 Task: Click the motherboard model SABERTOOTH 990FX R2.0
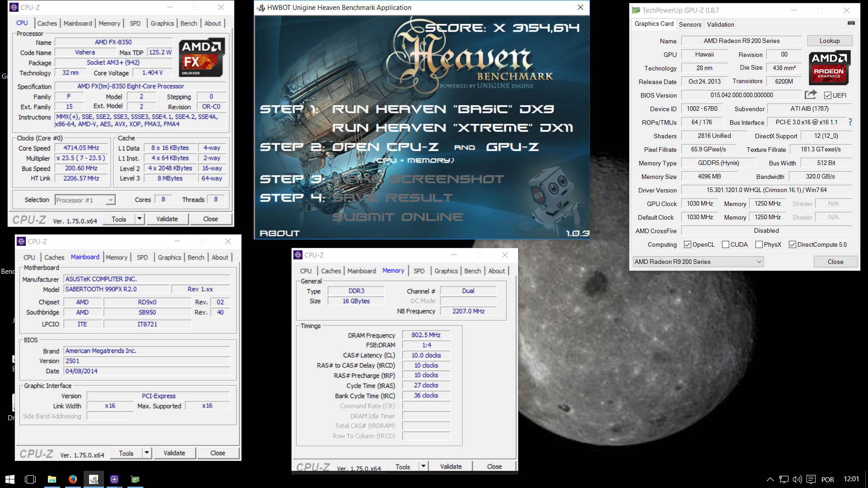tap(117, 289)
